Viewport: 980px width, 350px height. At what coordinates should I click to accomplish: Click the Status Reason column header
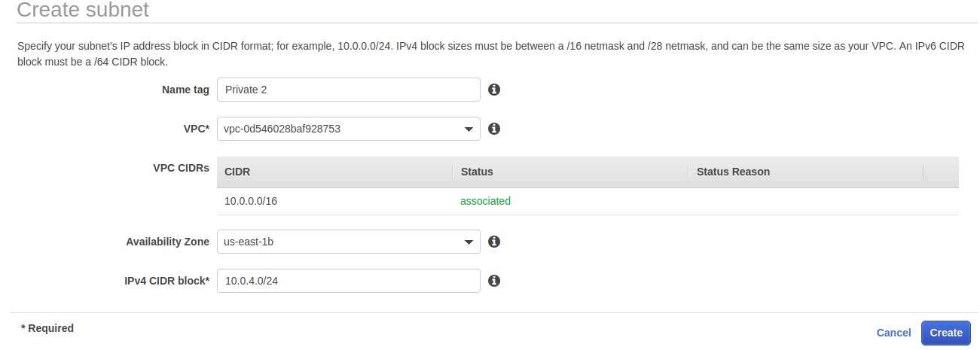(x=733, y=172)
